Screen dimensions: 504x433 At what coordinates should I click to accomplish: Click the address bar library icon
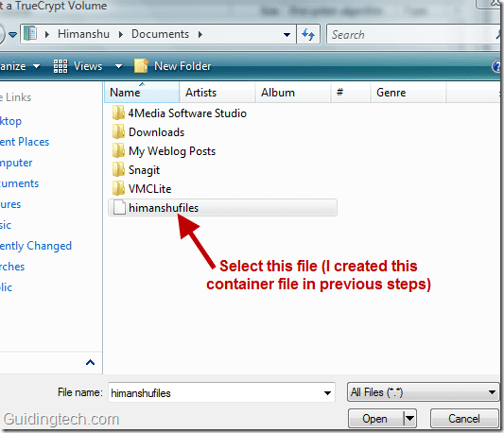click(30, 34)
